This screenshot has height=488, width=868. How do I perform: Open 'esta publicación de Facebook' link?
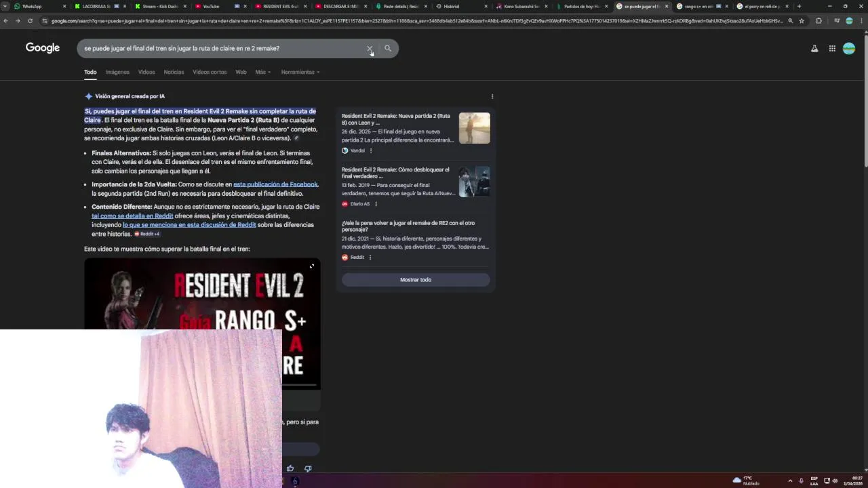click(275, 184)
